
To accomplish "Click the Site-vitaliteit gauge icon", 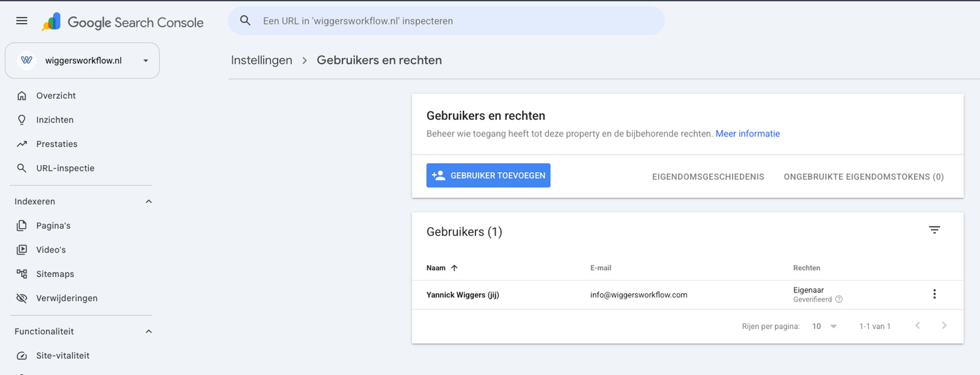I will (22, 355).
